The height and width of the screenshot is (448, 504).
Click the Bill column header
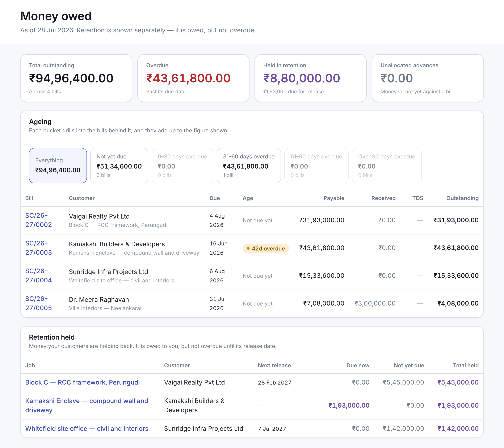coord(29,198)
